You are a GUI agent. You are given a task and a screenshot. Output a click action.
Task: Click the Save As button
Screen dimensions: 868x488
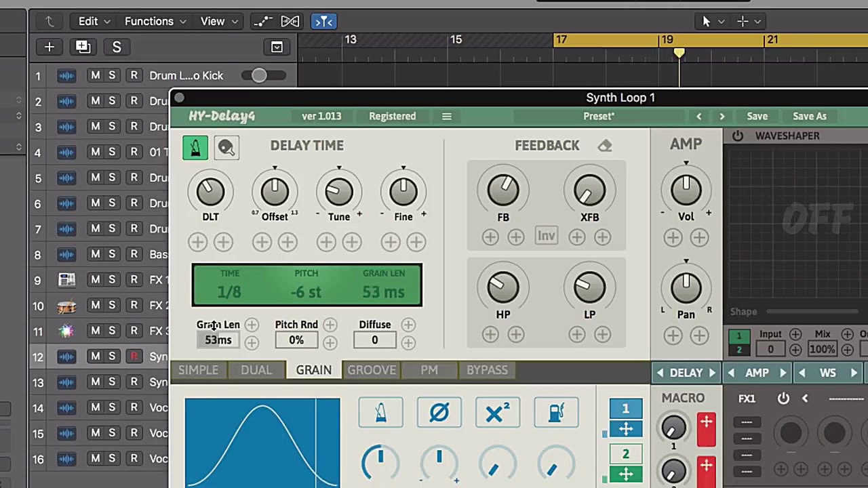809,116
